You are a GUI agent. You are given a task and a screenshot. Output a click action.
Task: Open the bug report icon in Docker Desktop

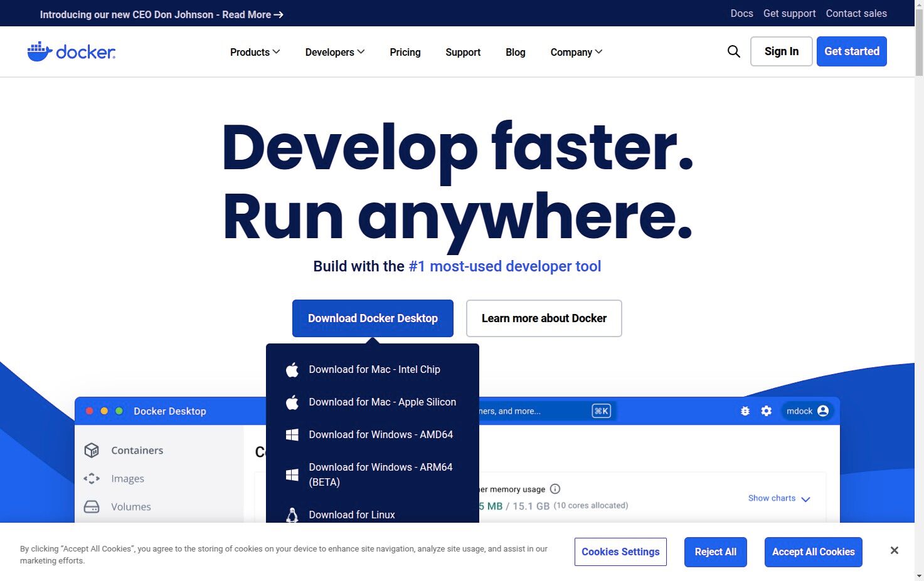(x=745, y=411)
